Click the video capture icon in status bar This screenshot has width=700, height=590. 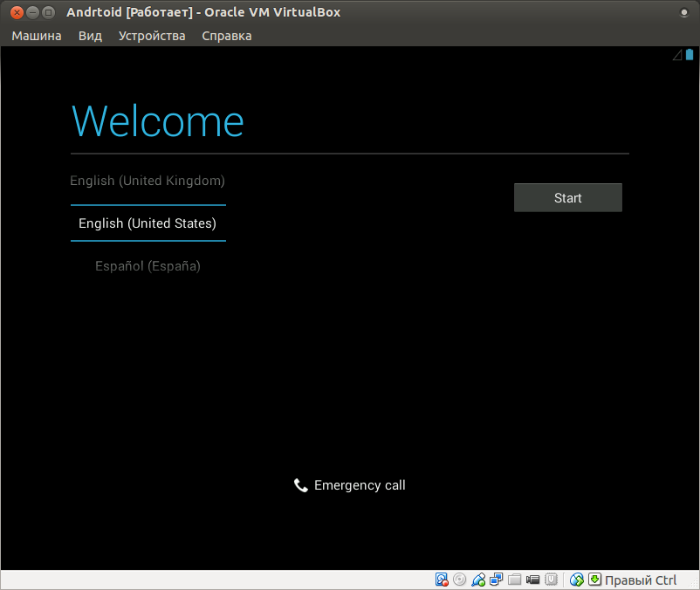click(532, 580)
